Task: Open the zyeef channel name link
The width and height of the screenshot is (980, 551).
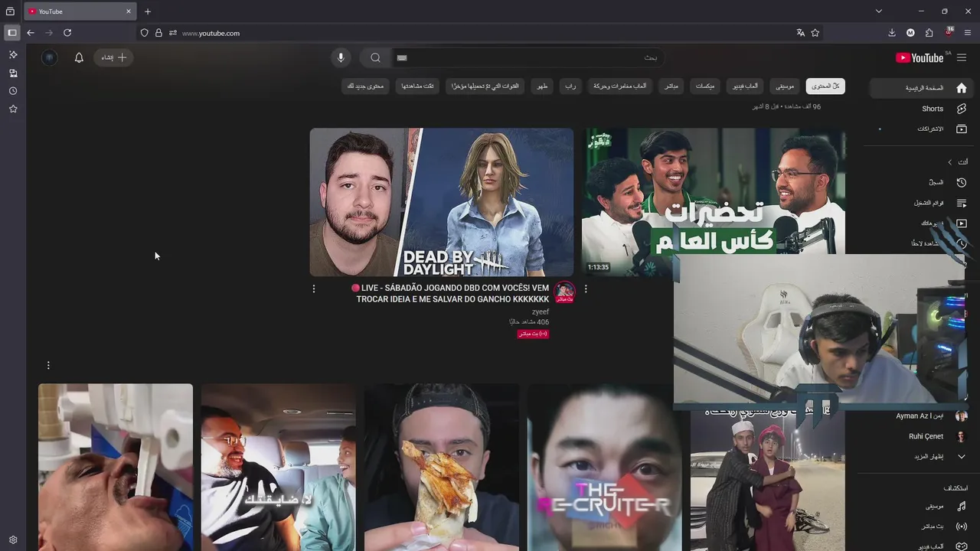Action: point(541,312)
